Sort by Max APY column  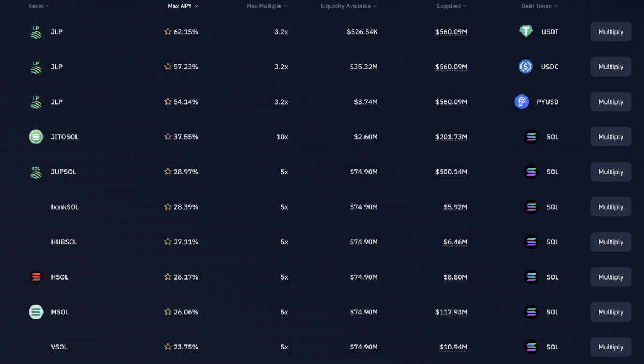pos(183,6)
